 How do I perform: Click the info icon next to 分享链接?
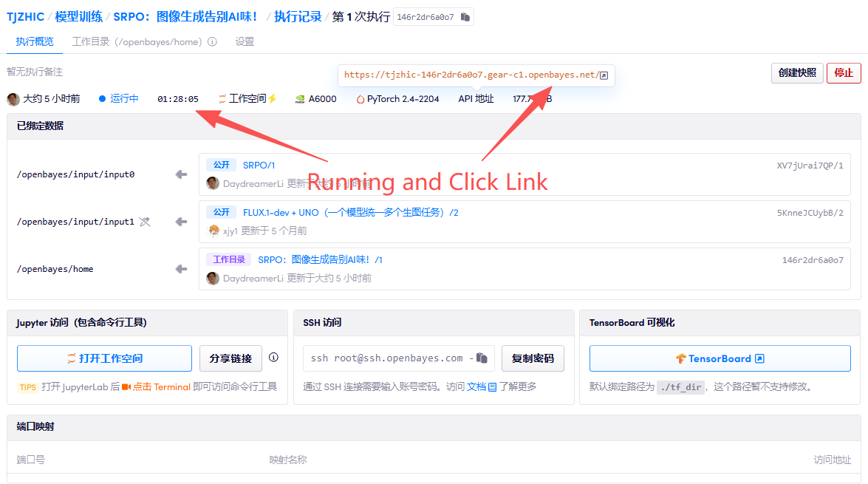click(273, 358)
